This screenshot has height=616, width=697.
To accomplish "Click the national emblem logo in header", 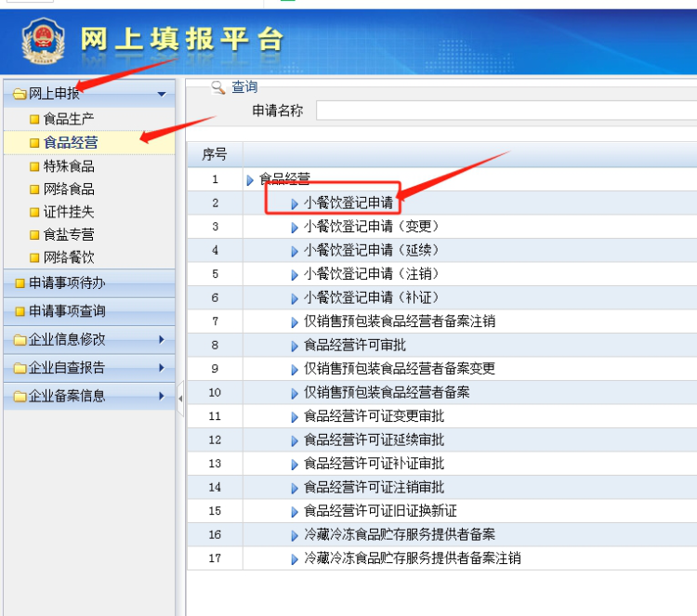I will [x=40, y=42].
